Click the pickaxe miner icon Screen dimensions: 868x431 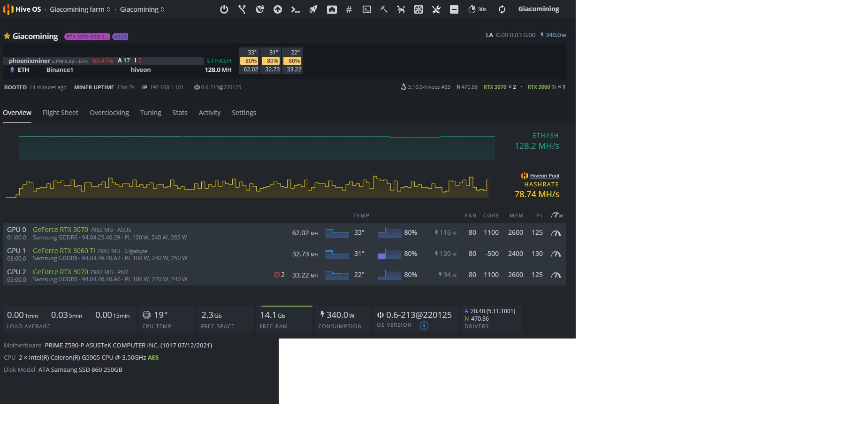coord(384,9)
